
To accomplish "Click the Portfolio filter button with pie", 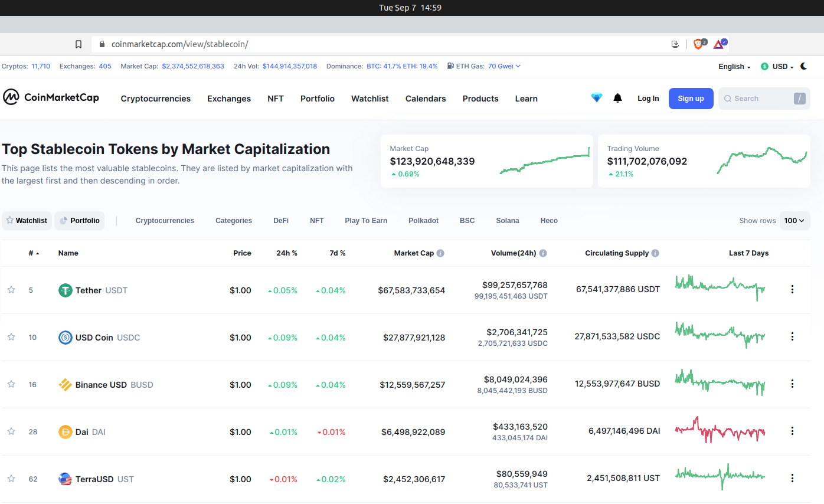I will click(x=79, y=221).
